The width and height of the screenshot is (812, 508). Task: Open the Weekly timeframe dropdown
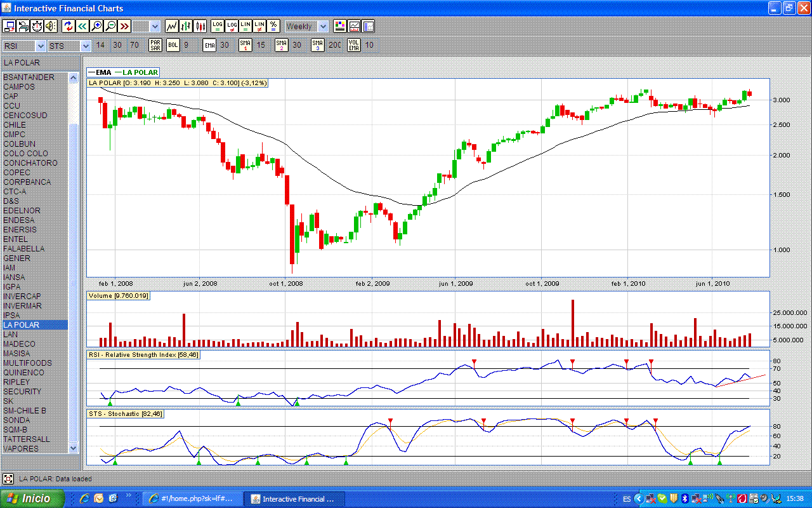coord(306,26)
